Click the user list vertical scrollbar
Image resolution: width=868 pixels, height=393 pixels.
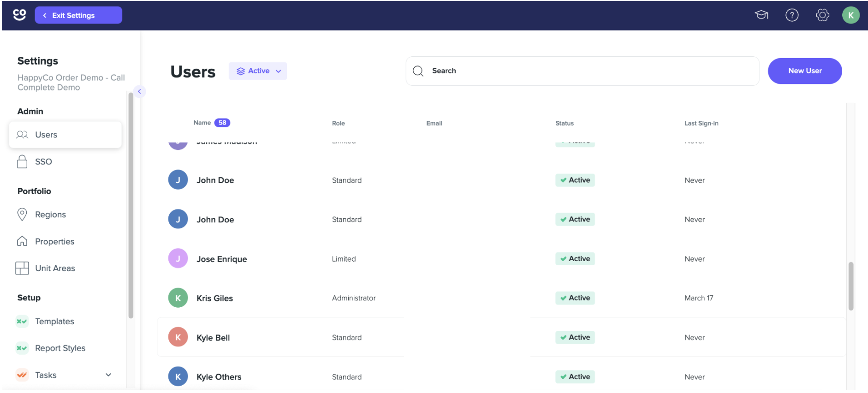(850, 286)
